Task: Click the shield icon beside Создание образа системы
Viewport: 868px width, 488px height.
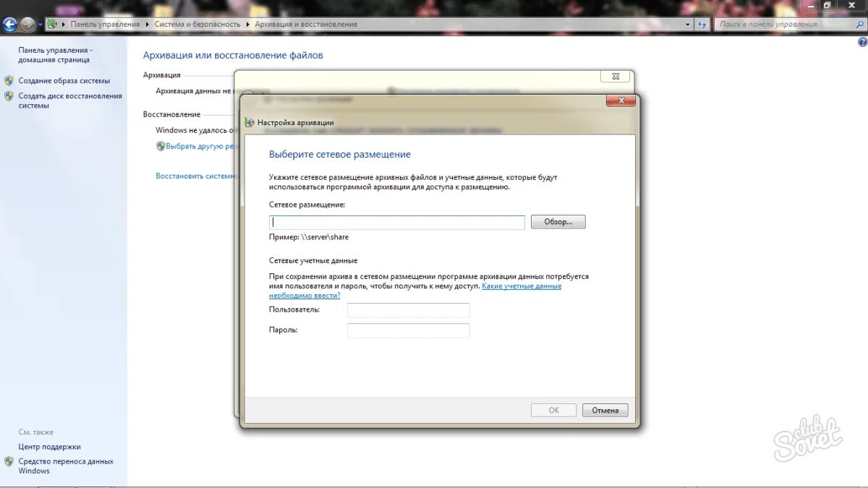Action: tap(9, 80)
